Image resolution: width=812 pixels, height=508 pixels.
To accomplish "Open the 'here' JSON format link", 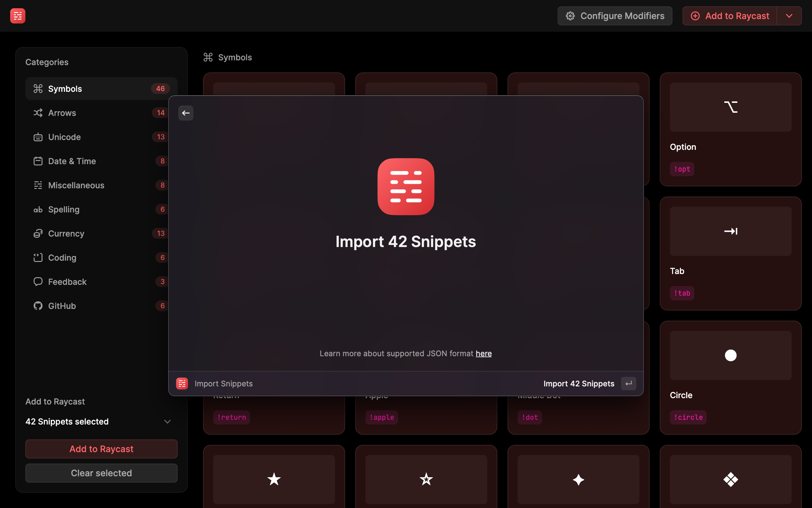I will click(483, 353).
